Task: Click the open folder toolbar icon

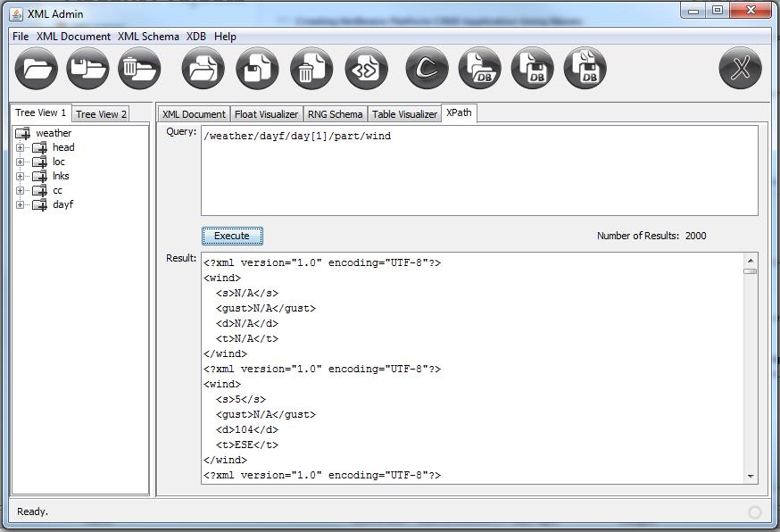Action: pos(37,69)
